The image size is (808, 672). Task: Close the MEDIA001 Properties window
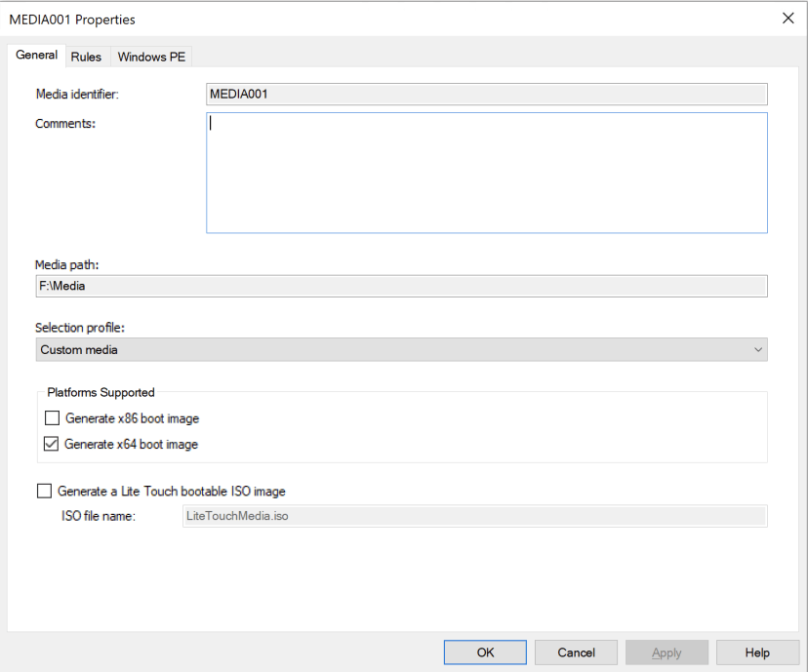tap(788, 18)
